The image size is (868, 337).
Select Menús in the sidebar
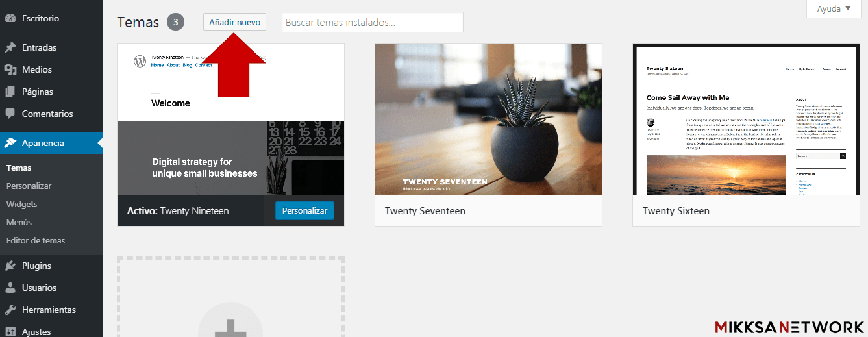[19, 222]
